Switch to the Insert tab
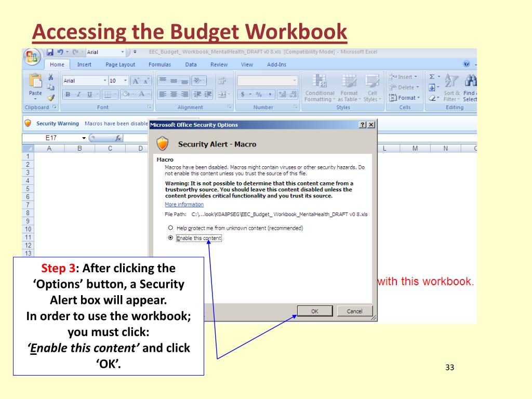 click(x=84, y=64)
